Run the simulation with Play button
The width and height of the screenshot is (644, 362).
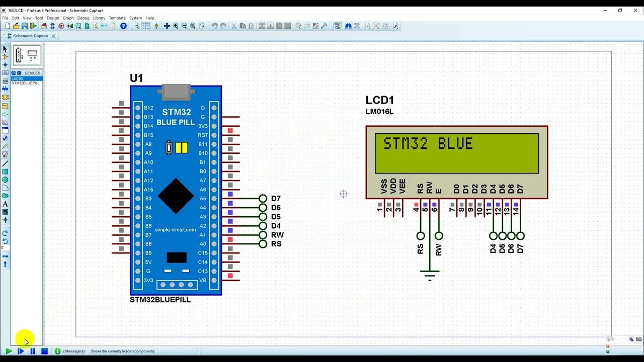pyautogui.click(x=9, y=351)
